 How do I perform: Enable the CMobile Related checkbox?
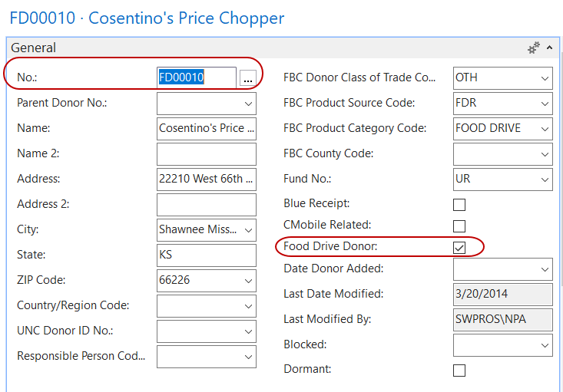point(459,226)
